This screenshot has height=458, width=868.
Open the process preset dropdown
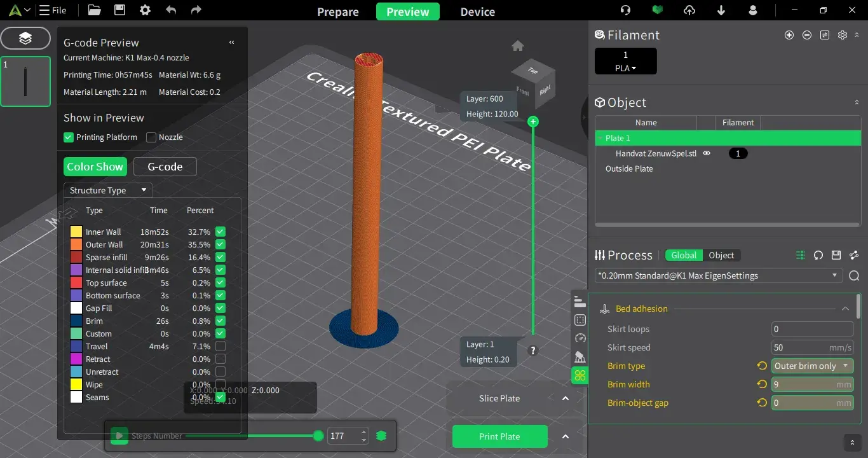click(719, 275)
